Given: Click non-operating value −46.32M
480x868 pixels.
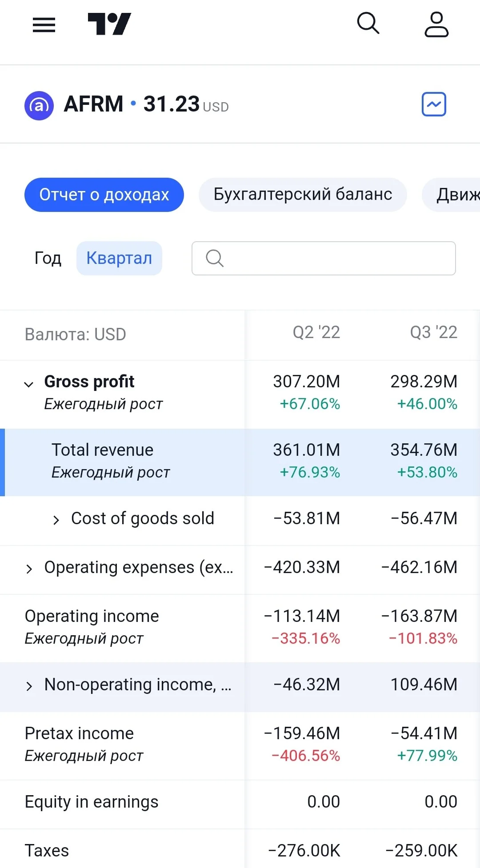Looking at the screenshot, I should coord(307,685).
